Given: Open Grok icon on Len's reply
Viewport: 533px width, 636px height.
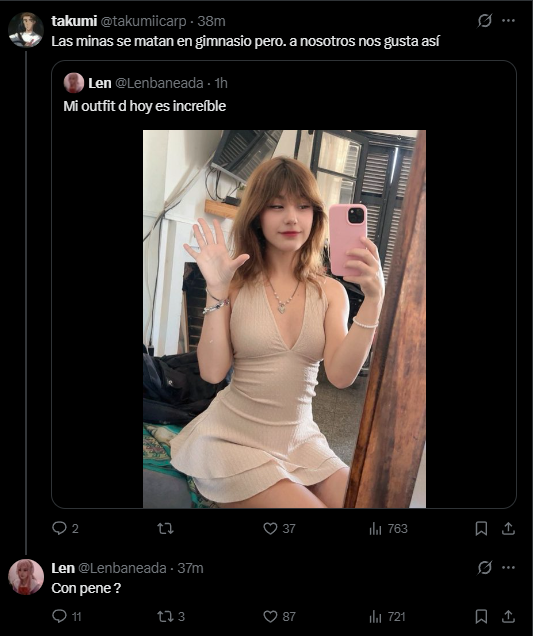Looking at the screenshot, I should click(485, 567).
